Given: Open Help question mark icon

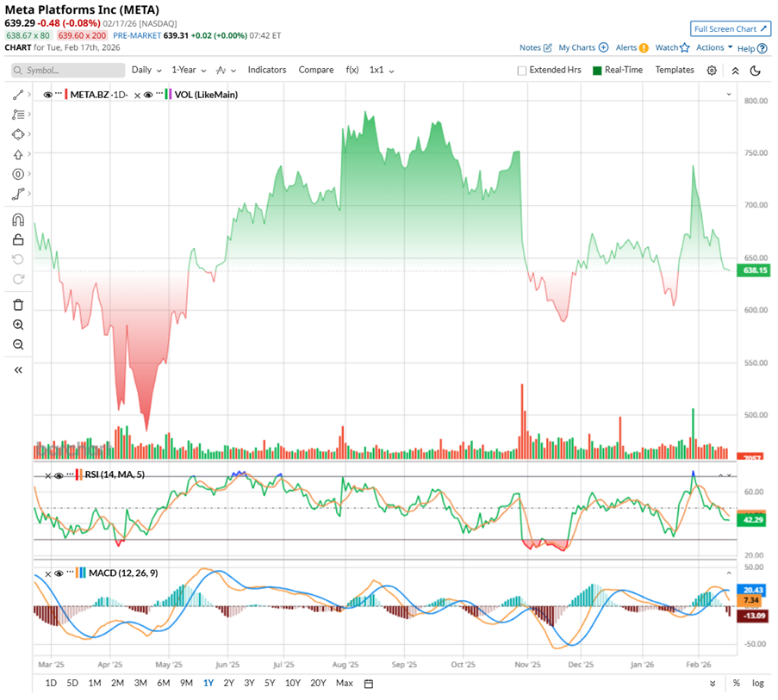Looking at the screenshot, I should (762, 48).
